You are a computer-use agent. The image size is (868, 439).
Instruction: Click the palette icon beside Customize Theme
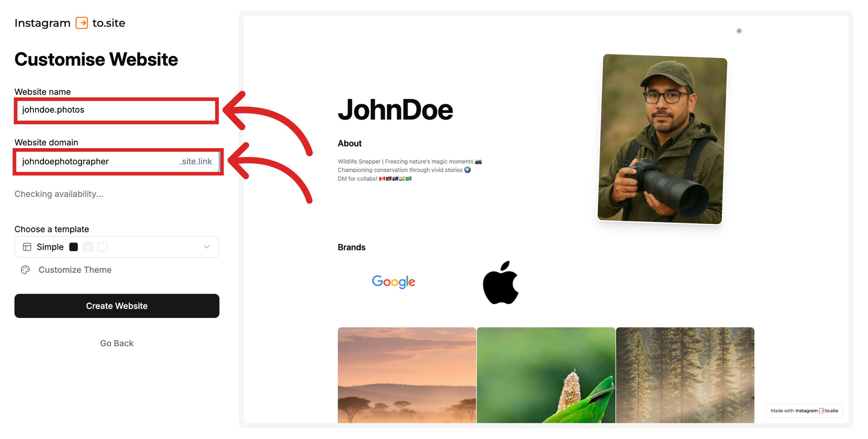tap(25, 270)
